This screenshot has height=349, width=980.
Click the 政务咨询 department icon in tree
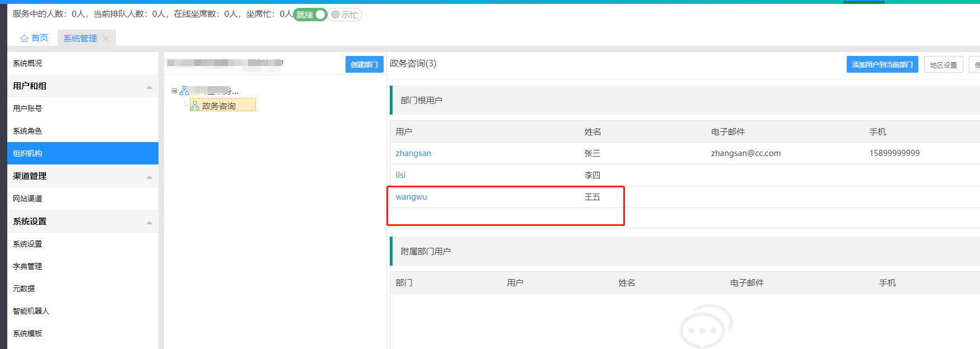pos(195,105)
